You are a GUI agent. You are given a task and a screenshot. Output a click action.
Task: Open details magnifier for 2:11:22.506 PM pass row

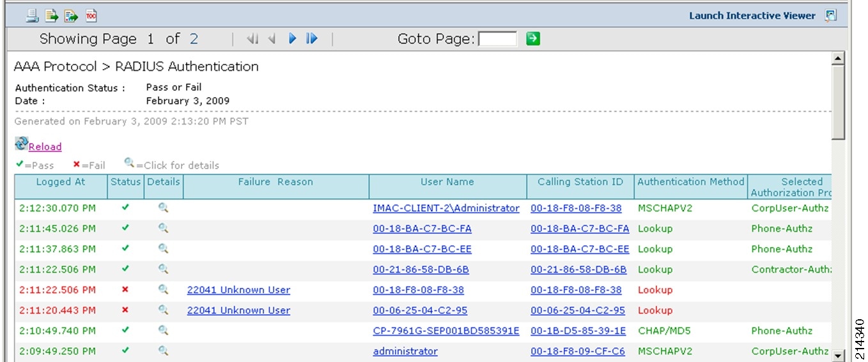tap(163, 269)
